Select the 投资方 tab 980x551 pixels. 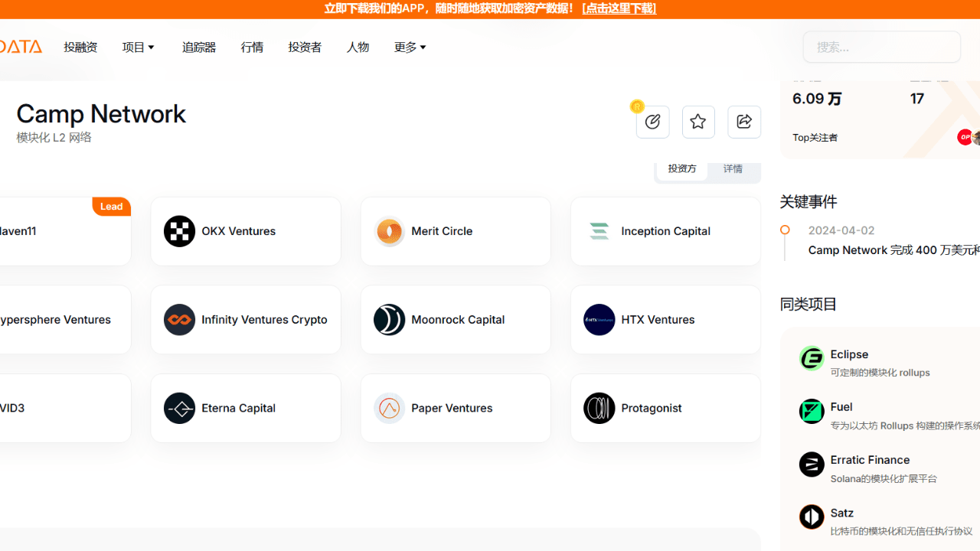681,168
